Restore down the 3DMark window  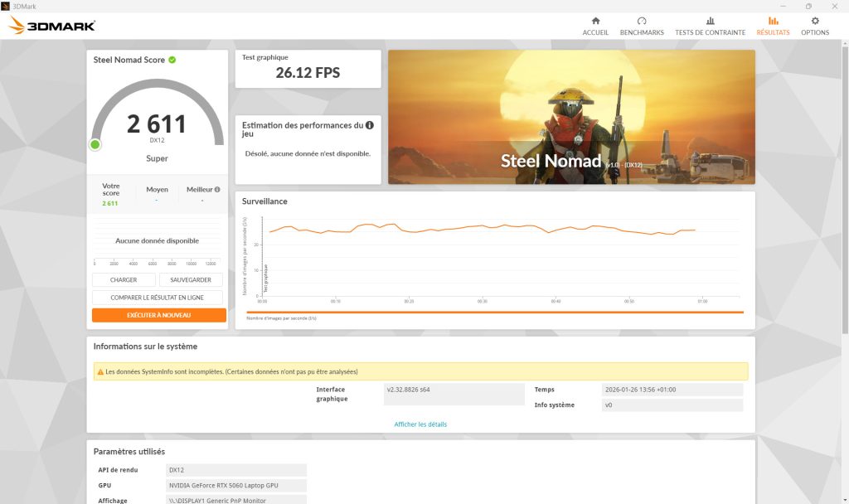pos(808,6)
